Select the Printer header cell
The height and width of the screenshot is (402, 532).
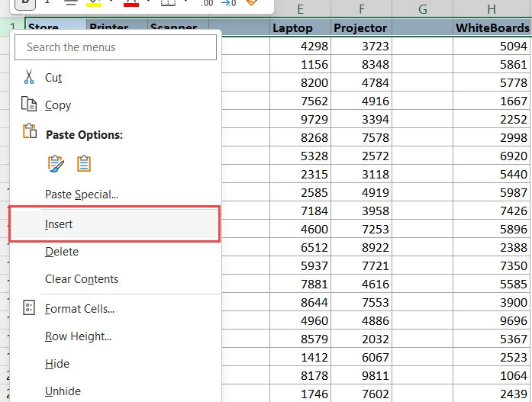117,24
